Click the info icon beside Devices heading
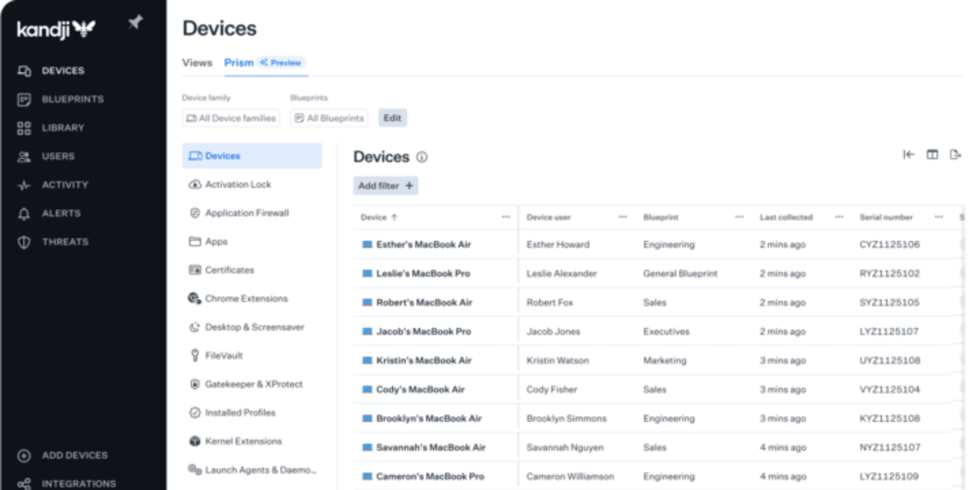The width and height of the screenshot is (980, 490). [422, 157]
